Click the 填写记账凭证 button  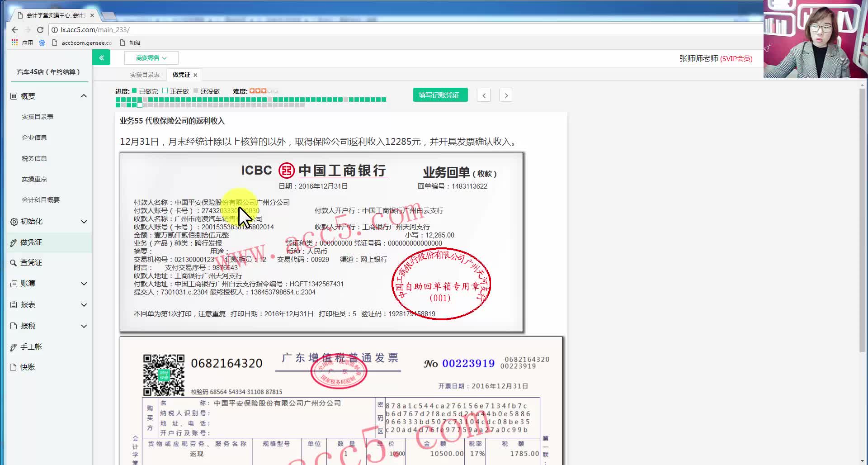tap(440, 95)
